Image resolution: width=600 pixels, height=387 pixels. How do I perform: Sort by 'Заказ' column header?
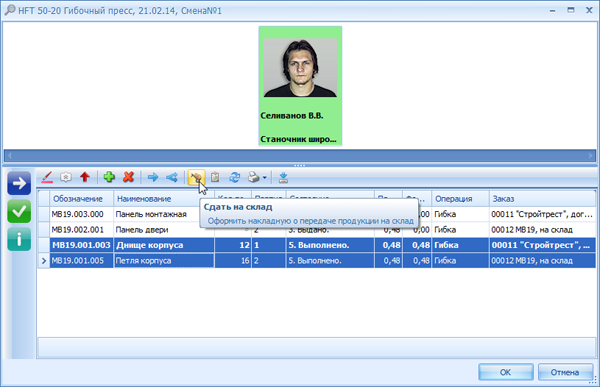pos(542,199)
